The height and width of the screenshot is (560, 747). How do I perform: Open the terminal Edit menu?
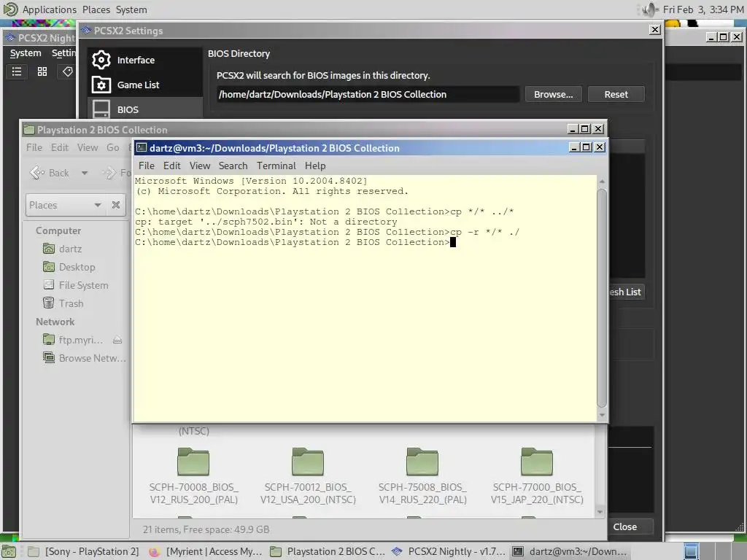pyautogui.click(x=171, y=166)
